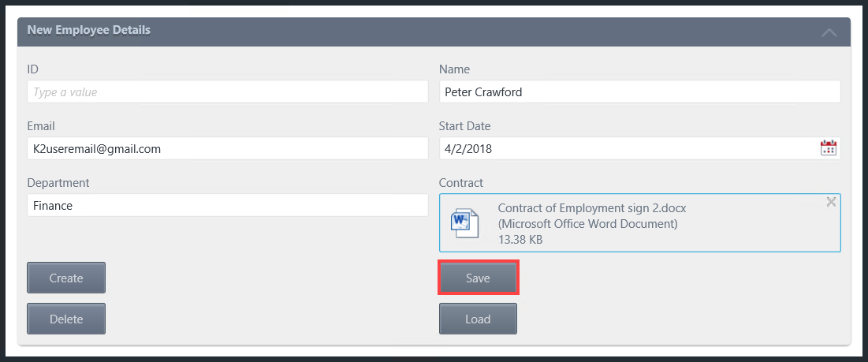
Task: Focus the ID input field
Action: click(x=227, y=92)
